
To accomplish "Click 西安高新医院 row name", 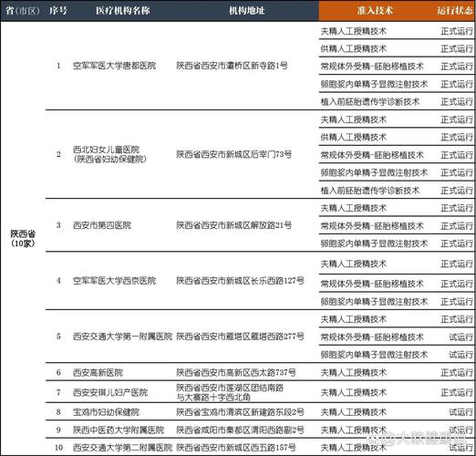I will click(98, 372).
